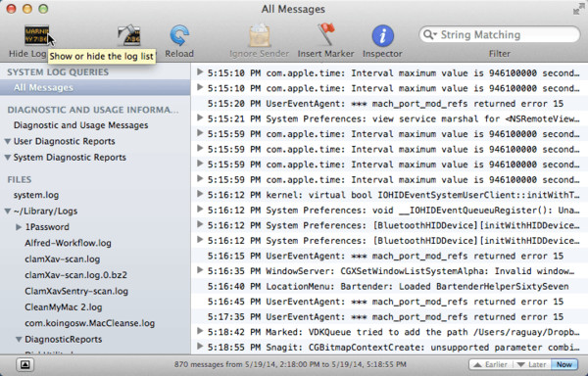The image size is (588, 376).
Task: Select the System Preferences __IOHIDEventQueueRegister message
Action: pyautogui.click(x=389, y=211)
